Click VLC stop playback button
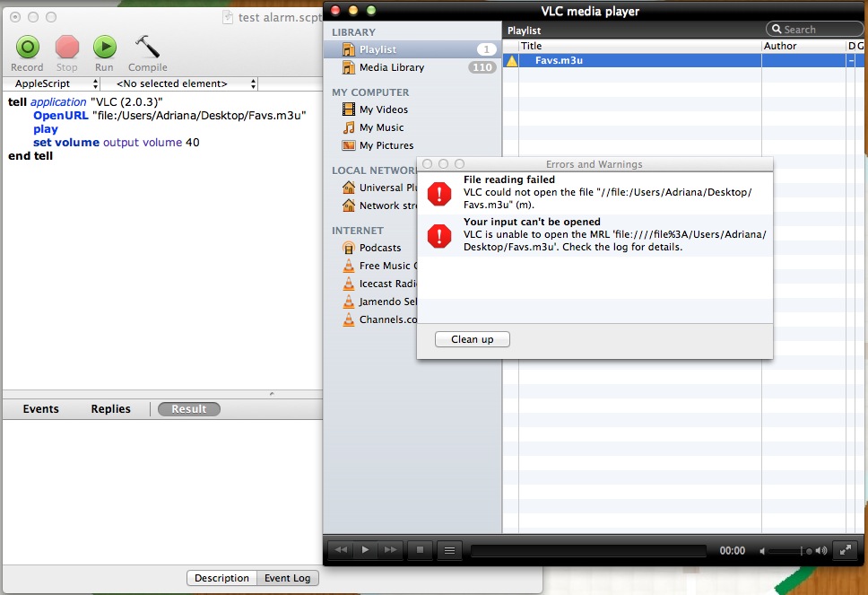Image resolution: width=868 pixels, height=595 pixels. (420, 550)
